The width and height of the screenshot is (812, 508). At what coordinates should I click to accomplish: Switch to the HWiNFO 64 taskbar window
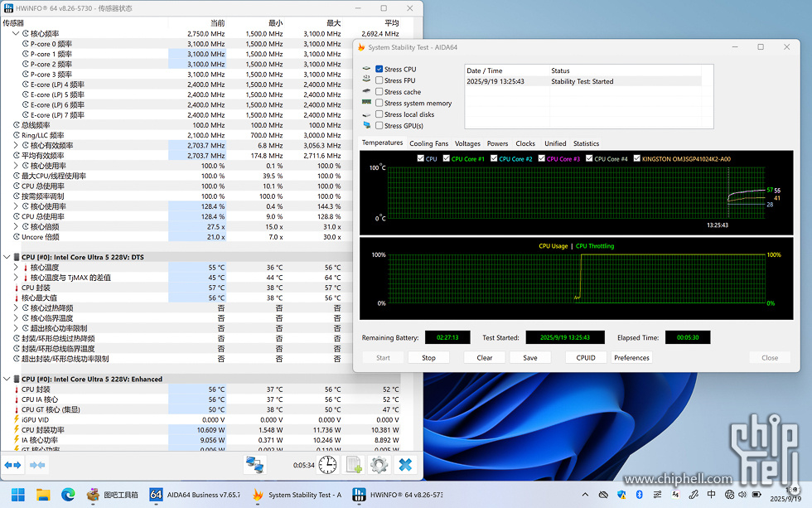[x=398, y=495]
